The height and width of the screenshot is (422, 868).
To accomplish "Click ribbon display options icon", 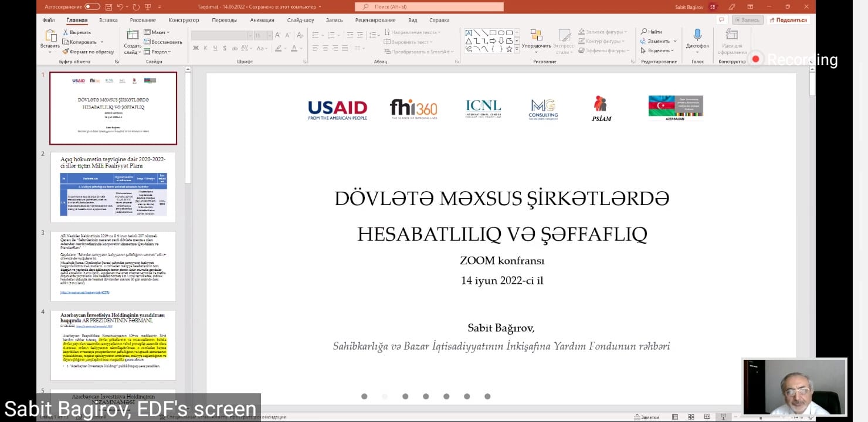I will pos(750,6).
